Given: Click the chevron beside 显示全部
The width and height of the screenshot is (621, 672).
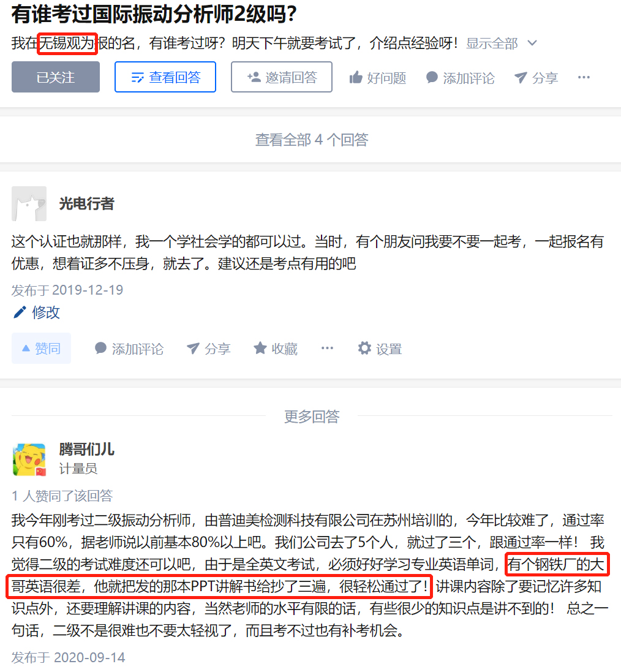Looking at the screenshot, I should tap(532, 43).
